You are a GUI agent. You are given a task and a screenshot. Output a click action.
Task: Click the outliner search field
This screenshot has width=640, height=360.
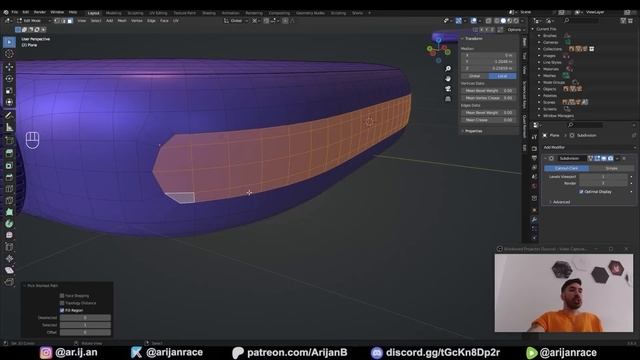click(581, 20)
